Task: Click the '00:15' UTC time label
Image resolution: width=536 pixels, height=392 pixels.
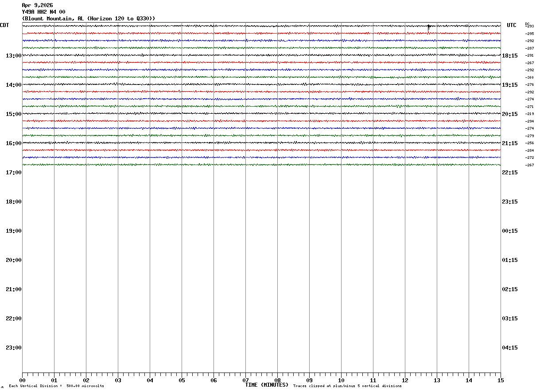Action: coord(510,231)
